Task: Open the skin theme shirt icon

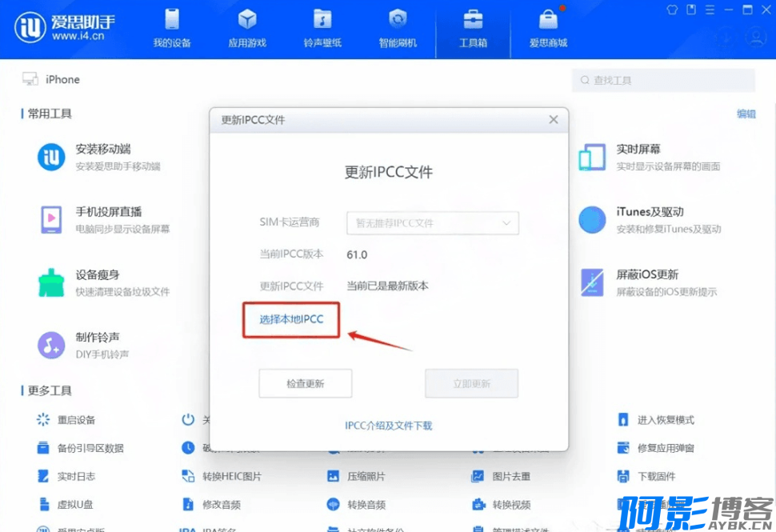Action: pyautogui.click(x=671, y=10)
